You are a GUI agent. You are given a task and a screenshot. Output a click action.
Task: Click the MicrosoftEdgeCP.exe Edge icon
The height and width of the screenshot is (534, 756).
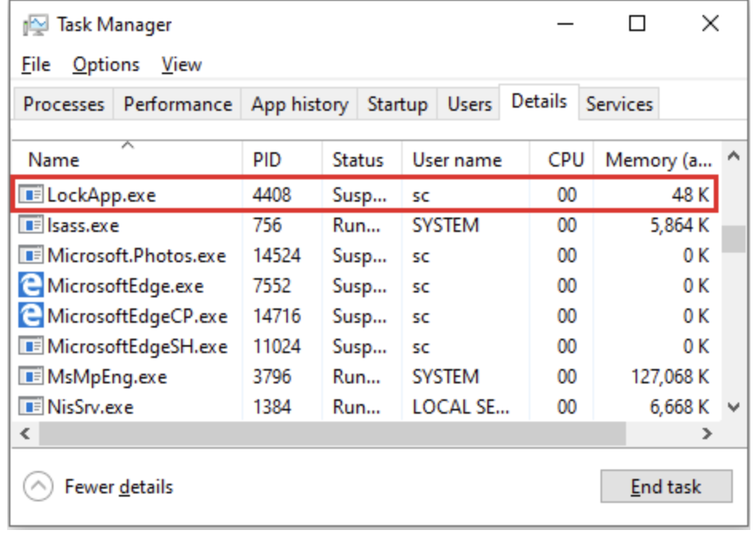point(31,316)
